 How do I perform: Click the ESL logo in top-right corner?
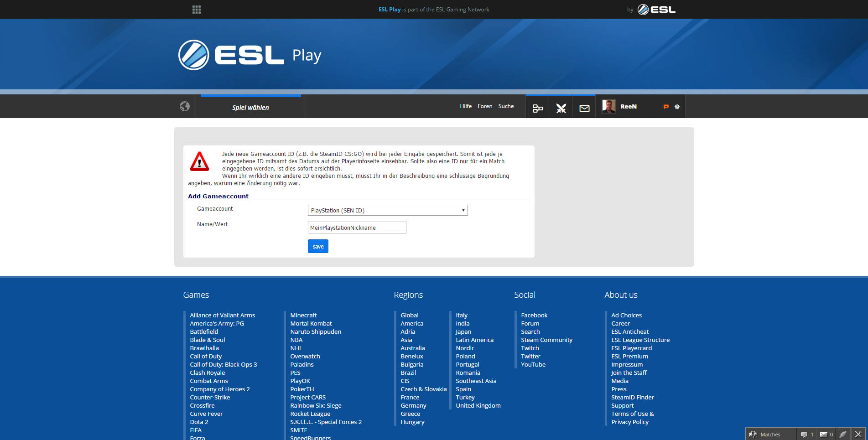pos(656,10)
